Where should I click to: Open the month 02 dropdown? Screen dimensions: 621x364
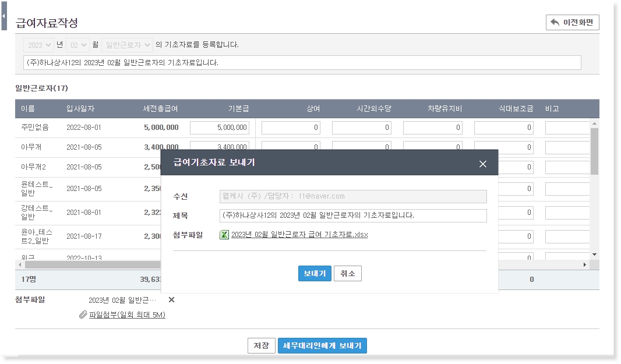[x=78, y=45]
